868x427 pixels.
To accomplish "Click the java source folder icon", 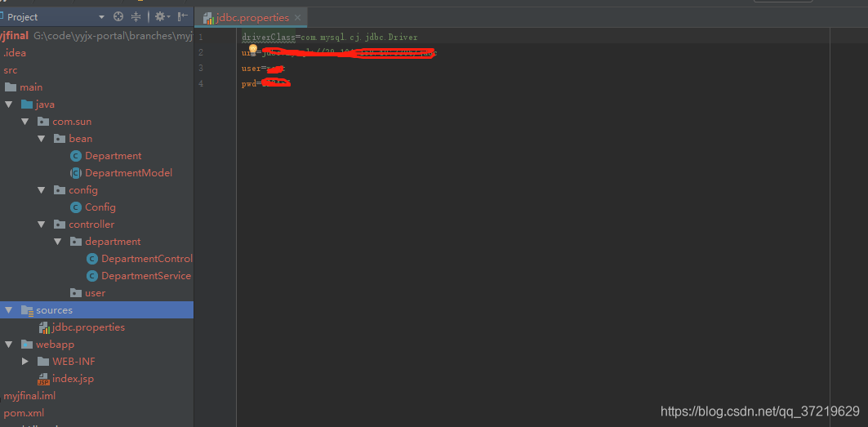I will tap(27, 105).
